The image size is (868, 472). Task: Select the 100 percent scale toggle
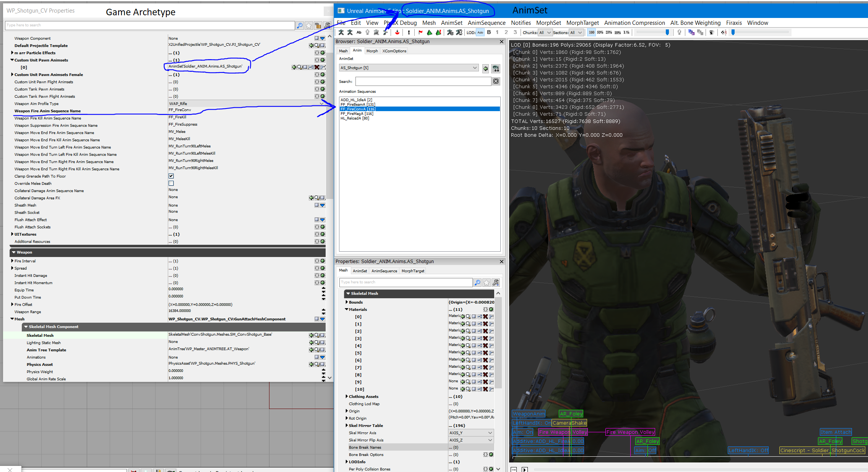(x=591, y=32)
